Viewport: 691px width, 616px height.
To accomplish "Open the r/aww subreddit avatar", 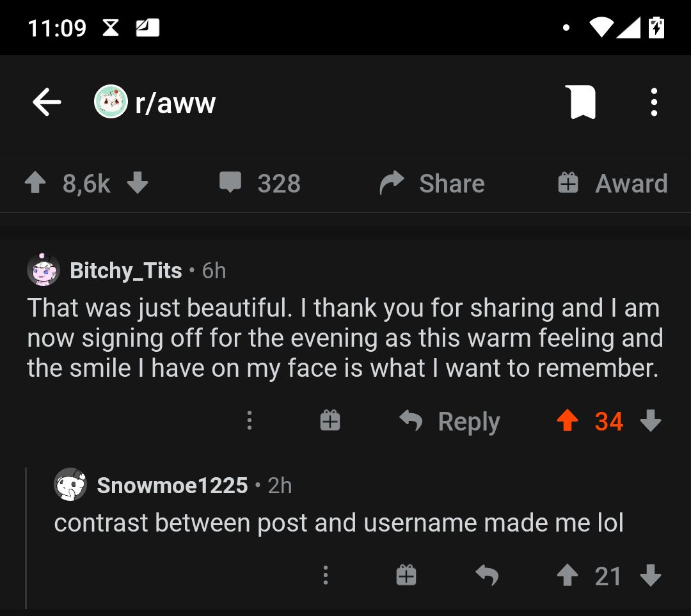I will (111, 102).
